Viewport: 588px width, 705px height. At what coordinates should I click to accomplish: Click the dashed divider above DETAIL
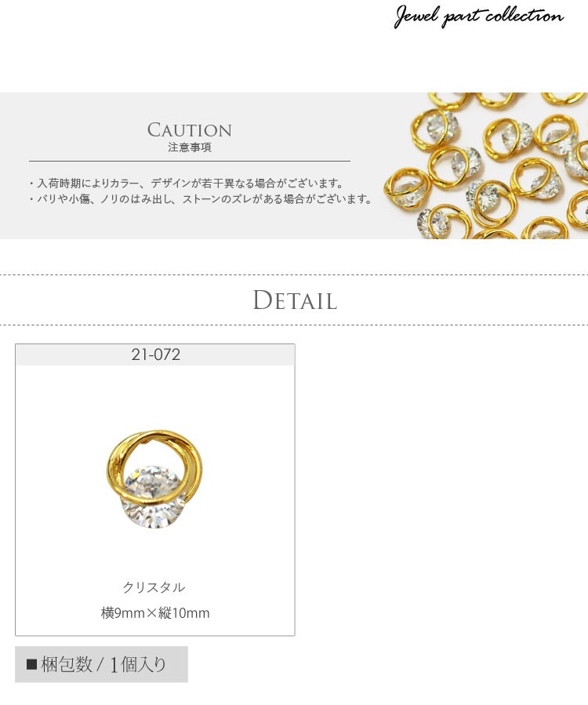pyautogui.click(x=294, y=274)
